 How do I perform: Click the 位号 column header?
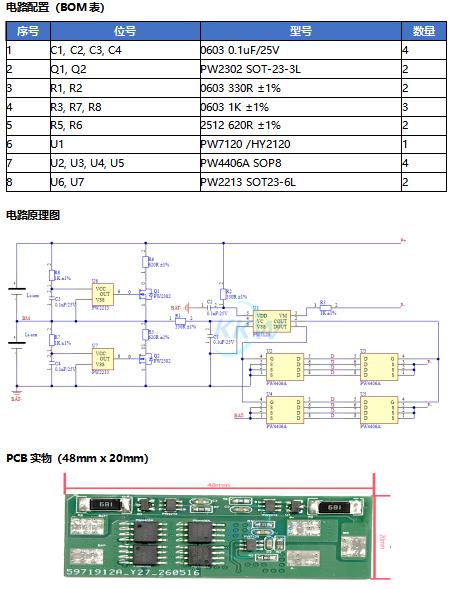point(125,31)
